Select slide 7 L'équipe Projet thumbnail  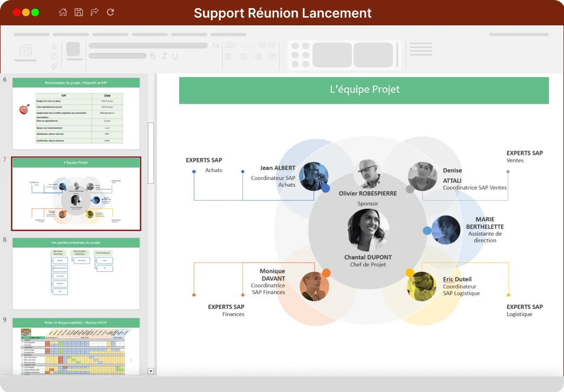[x=76, y=194]
